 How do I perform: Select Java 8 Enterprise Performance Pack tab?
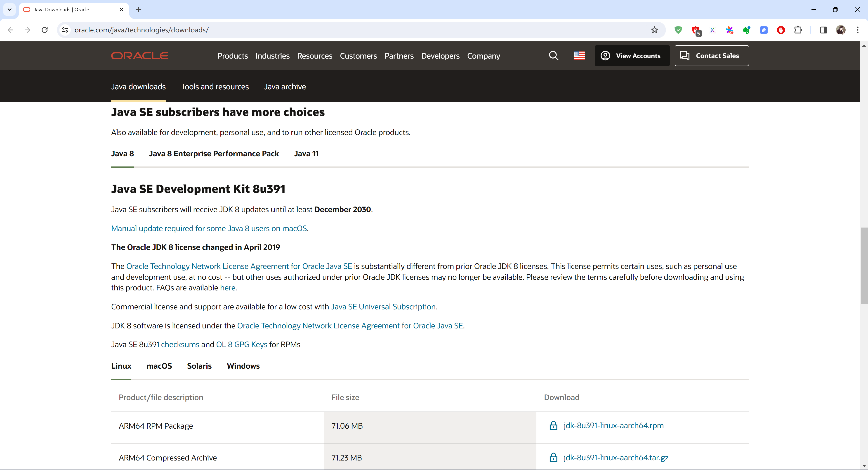[214, 154]
